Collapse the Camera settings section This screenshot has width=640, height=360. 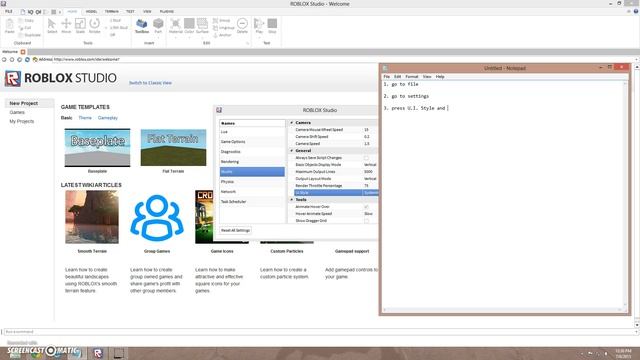point(291,123)
